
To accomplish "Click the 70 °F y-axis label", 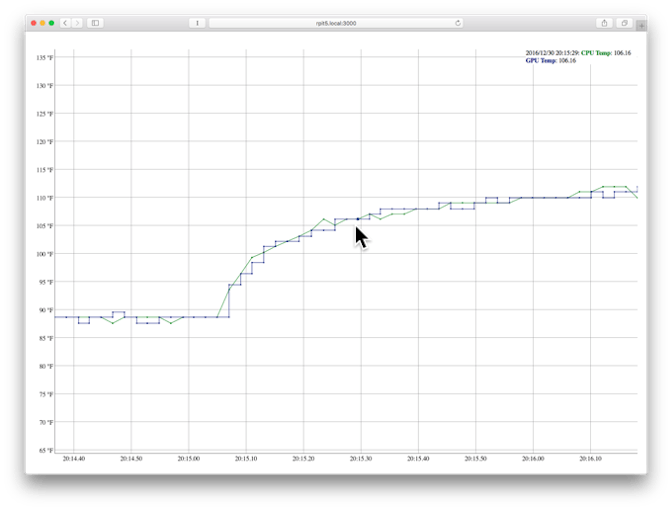I will [46, 422].
